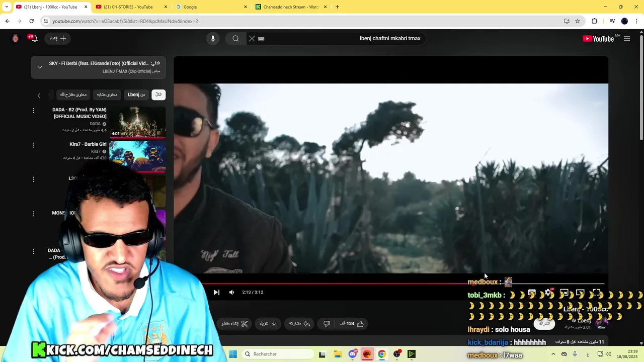The image size is (644, 362).
Task: Open a new browser tab
Action: tap(337, 7)
